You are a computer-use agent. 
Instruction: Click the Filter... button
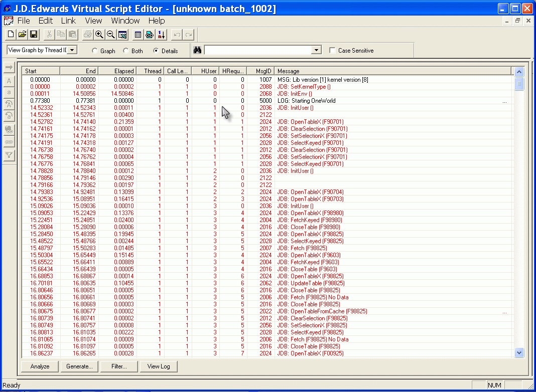[x=119, y=366]
